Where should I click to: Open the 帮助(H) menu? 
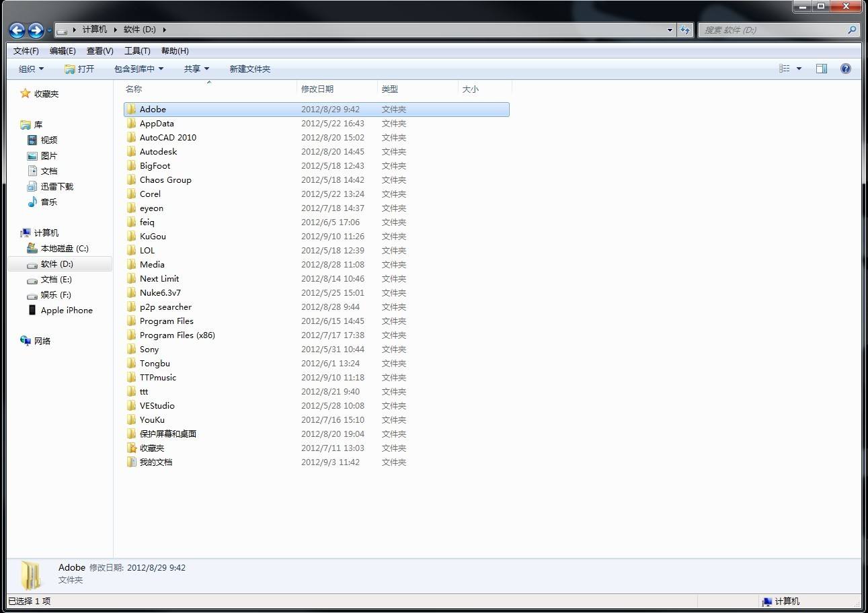pyautogui.click(x=175, y=51)
